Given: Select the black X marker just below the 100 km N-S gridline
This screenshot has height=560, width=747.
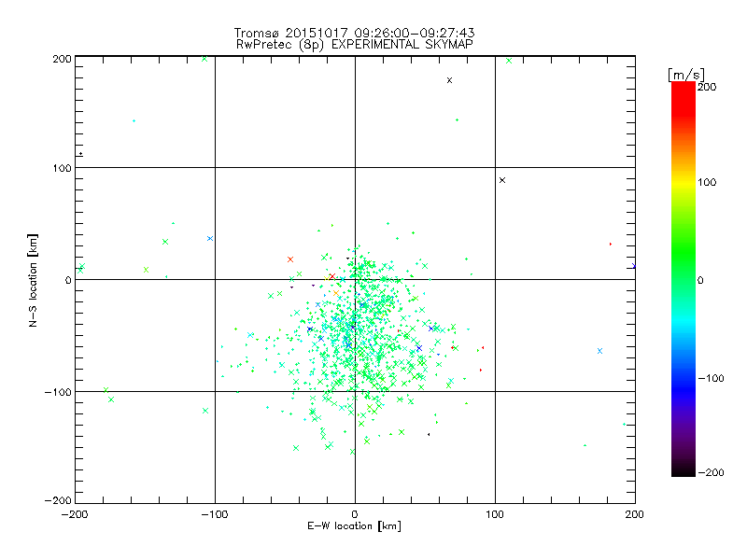Looking at the screenshot, I should [x=502, y=180].
